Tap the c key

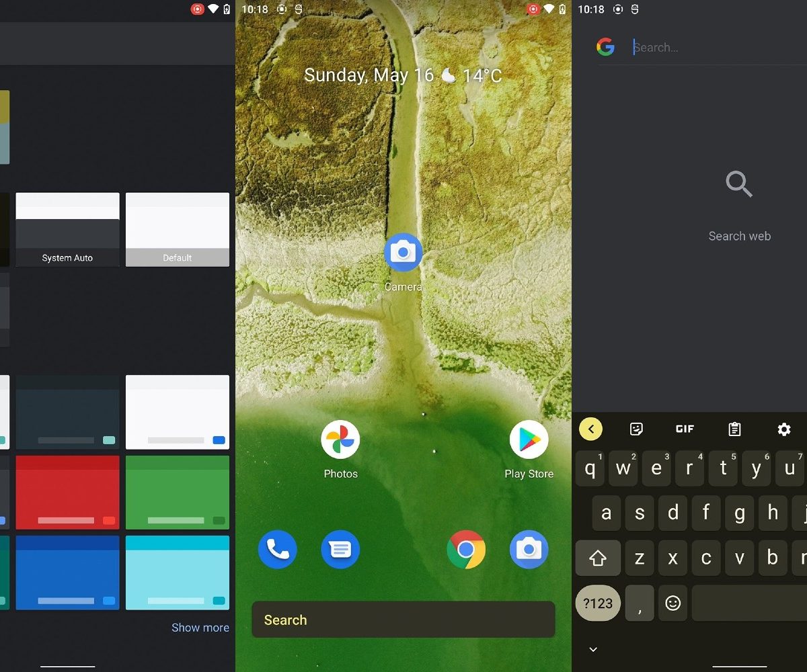[x=706, y=558]
